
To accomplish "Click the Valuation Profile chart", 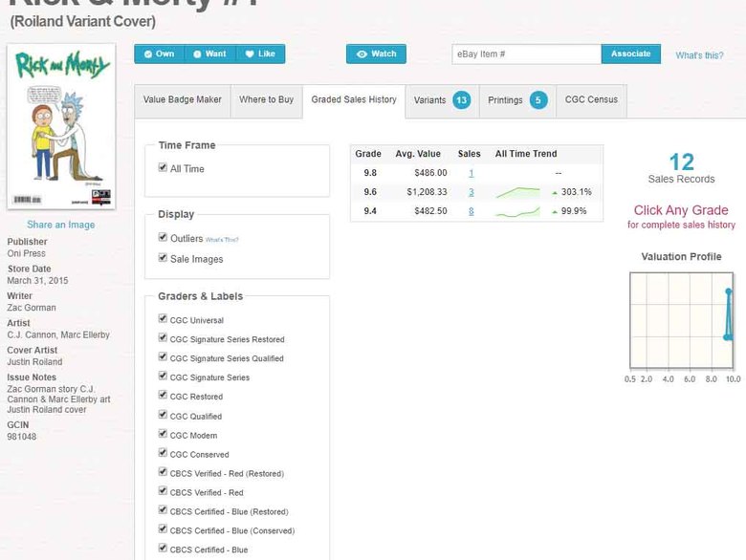I will [x=681, y=320].
